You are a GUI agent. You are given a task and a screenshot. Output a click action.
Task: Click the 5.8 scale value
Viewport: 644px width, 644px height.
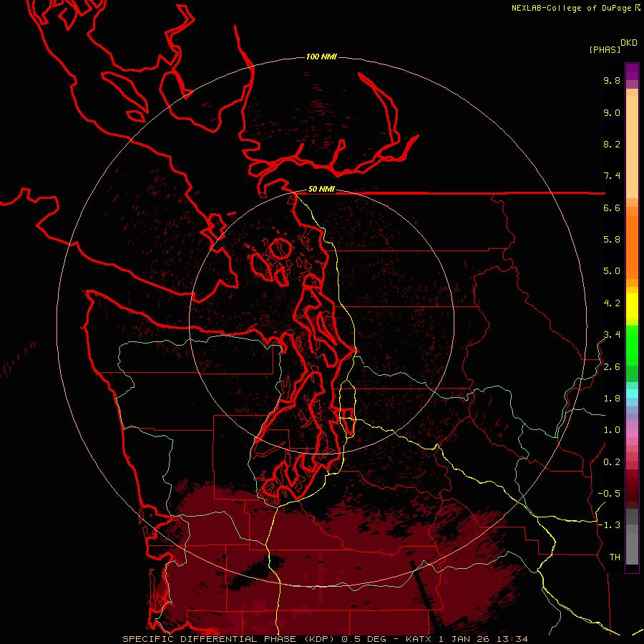click(612, 240)
